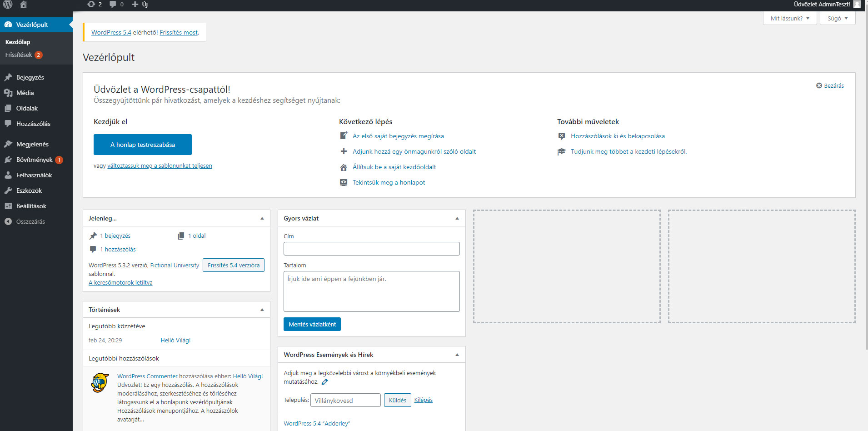Click the WordPress logo in the admin bar
This screenshot has width=868, height=431.
click(x=8, y=5)
